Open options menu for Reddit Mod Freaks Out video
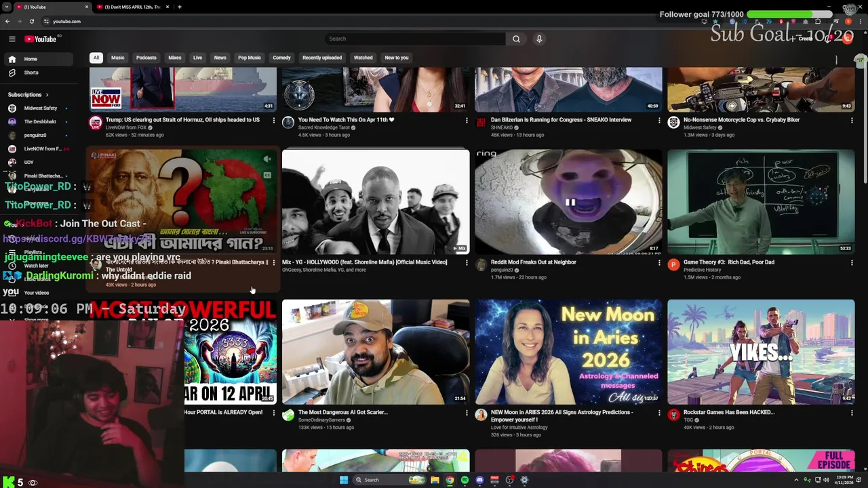Image resolution: width=868 pixels, height=488 pixels. coord(659,262)
